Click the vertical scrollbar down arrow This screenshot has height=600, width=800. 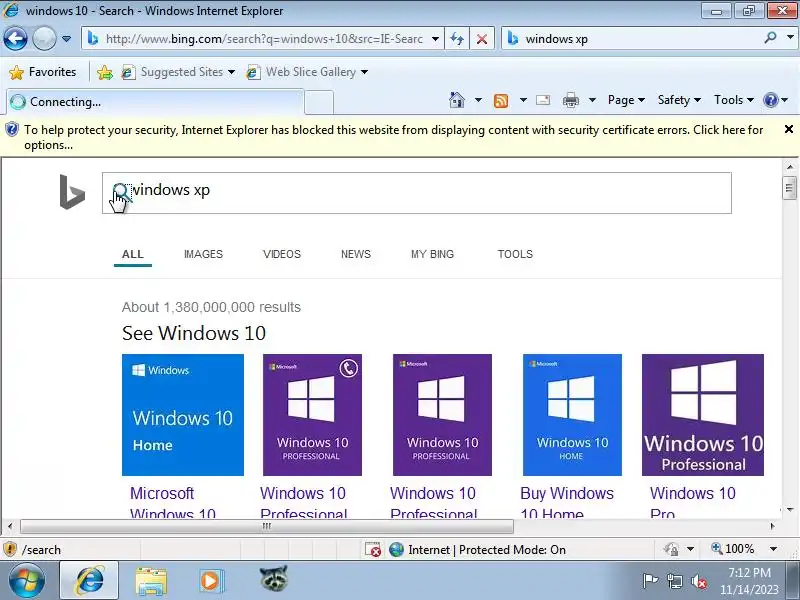[790, 509]
